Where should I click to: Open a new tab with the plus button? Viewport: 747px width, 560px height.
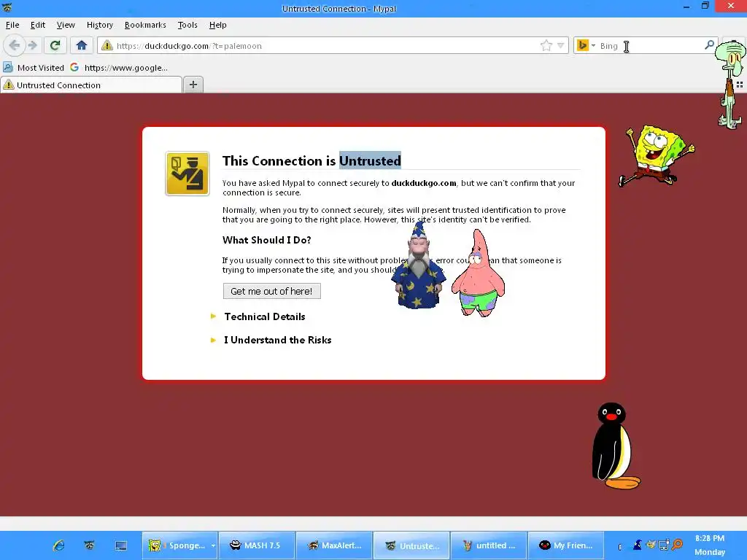click(x=193, y=85)
